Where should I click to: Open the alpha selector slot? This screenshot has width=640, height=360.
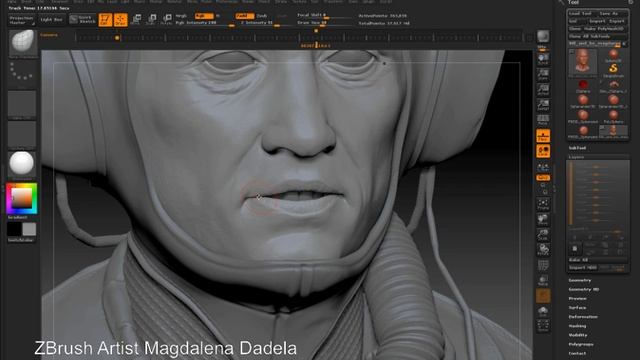(x=22, y=104)
